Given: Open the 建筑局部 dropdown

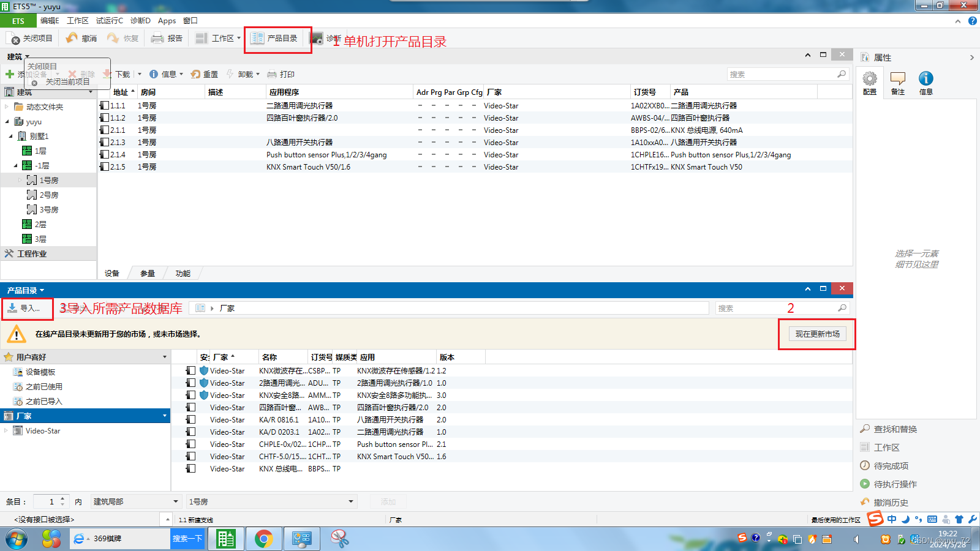Looking at the screenshot, I should tap(136, 501).
